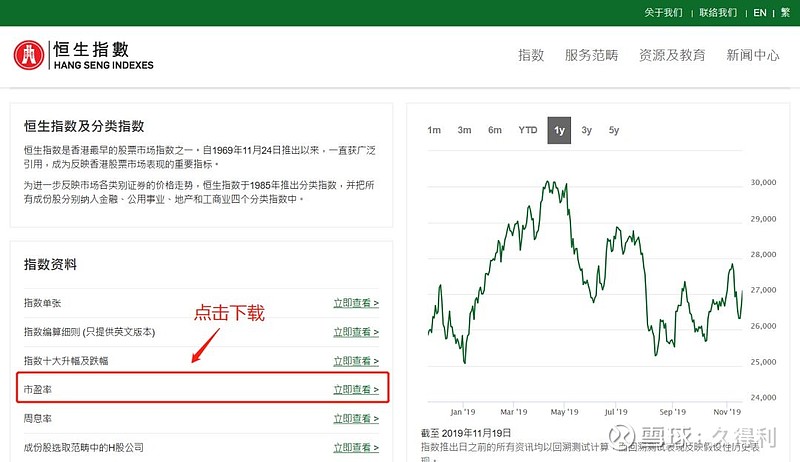
Task: Click the 指数资料 heading
Action: click(50, 264)
